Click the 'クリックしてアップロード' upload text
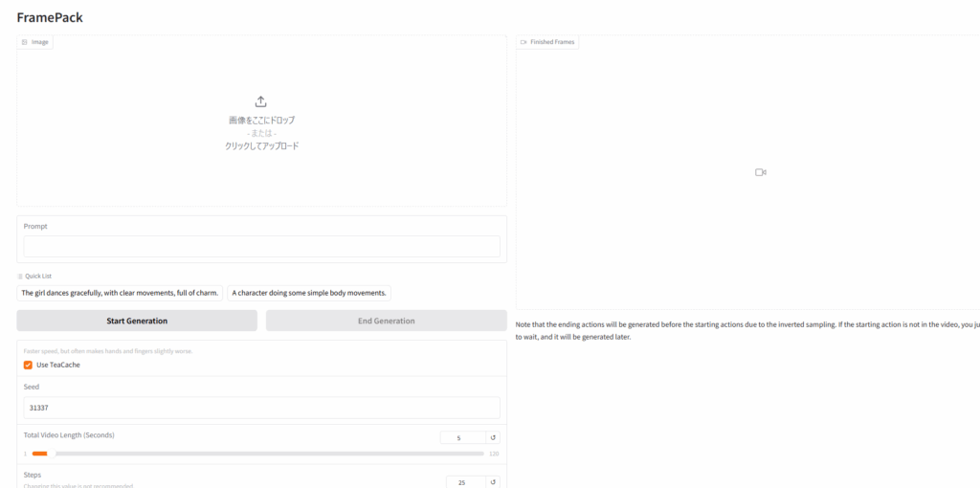 click(262, 146)
